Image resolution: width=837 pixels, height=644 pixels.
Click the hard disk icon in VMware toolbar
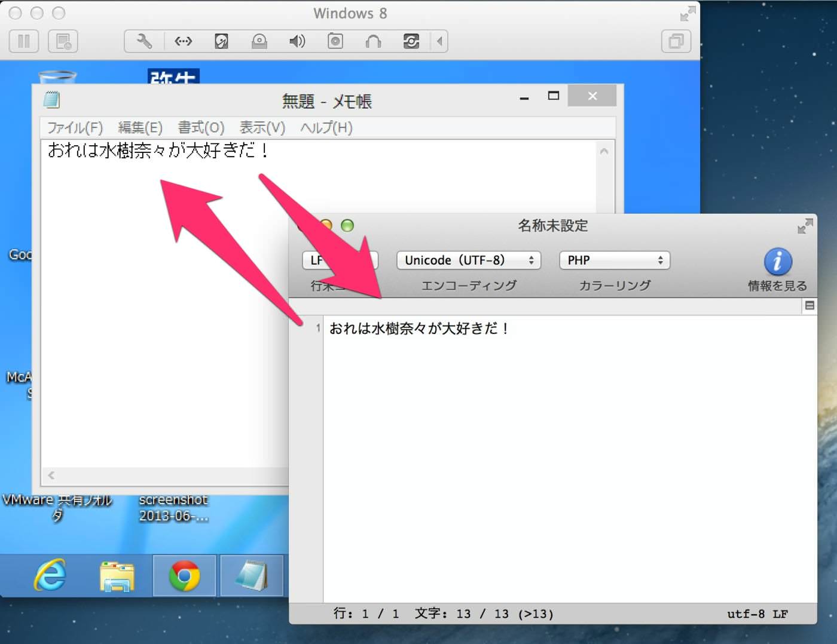point(221,41)
